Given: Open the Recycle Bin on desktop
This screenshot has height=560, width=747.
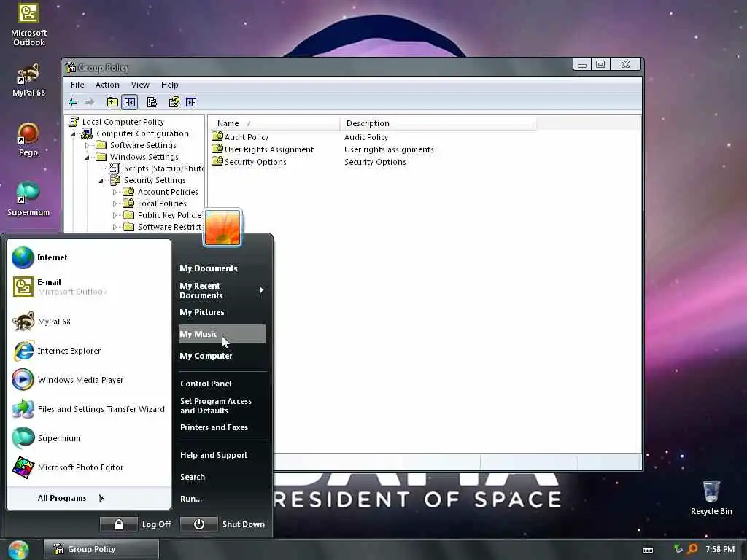Looking at the screenshot, I should [711, 497].
